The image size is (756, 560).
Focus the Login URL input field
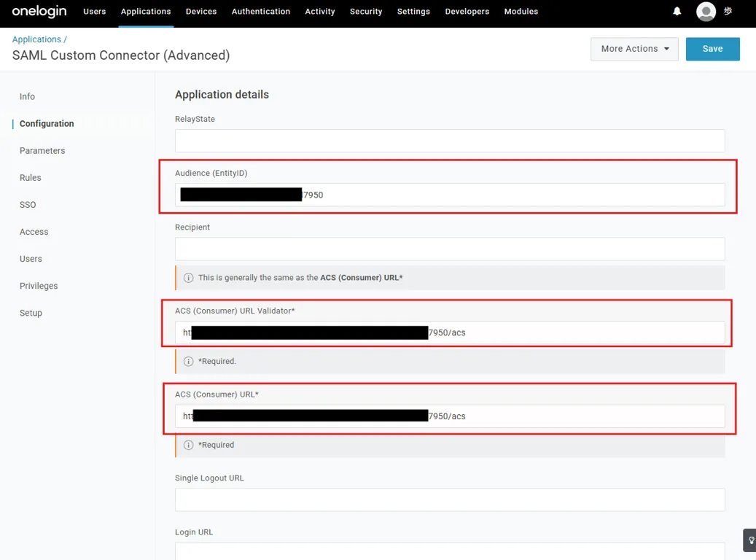(x=450, y=551)
